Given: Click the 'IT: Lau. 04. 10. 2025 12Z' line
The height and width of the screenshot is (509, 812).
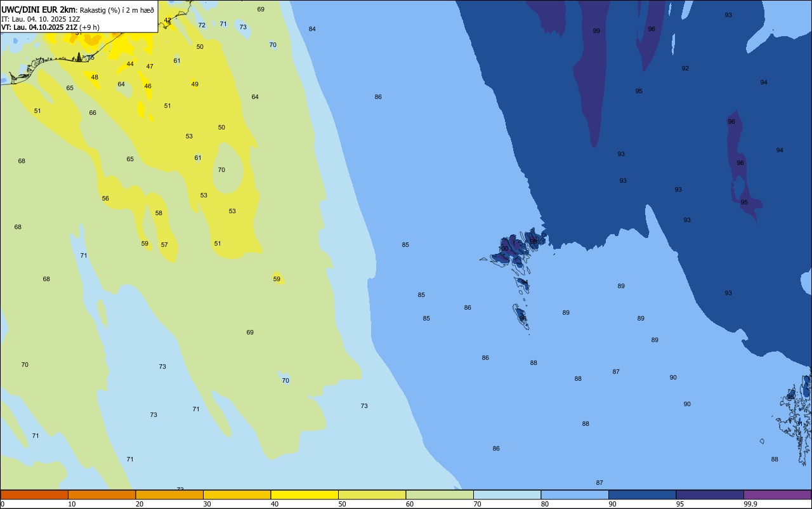Looking at the screenshot, I should (41, 19).
